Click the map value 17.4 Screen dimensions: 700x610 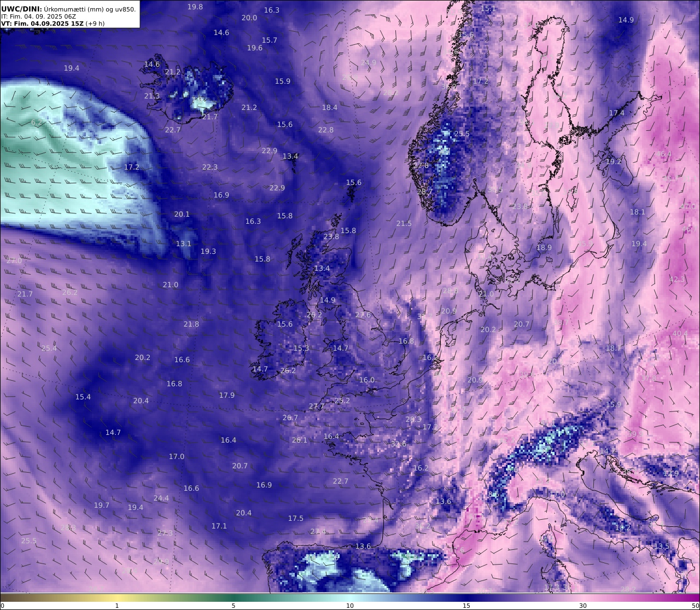617,113
